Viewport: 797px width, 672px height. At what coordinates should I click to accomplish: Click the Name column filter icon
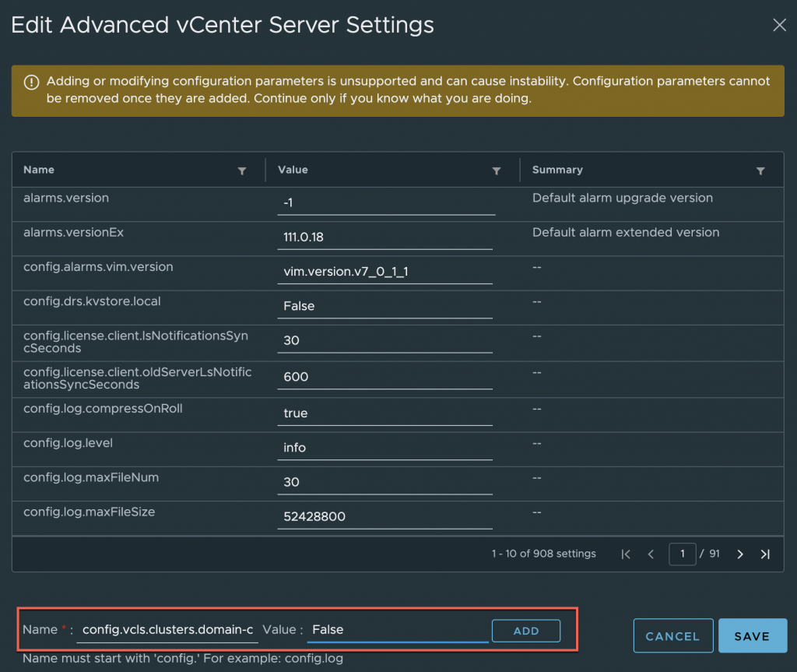(242, 171)
